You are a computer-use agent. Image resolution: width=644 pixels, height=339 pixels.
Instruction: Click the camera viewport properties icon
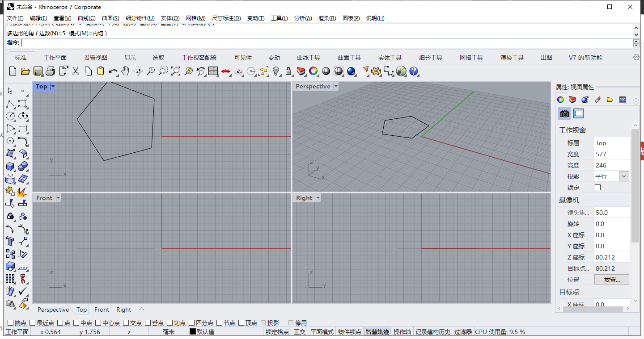(565, 113)
